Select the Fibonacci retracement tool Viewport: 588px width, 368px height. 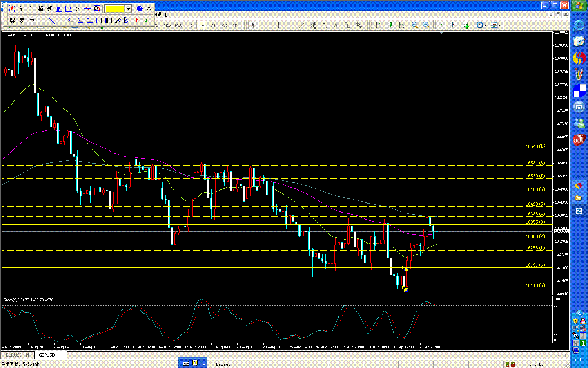[x=324, y=25]
